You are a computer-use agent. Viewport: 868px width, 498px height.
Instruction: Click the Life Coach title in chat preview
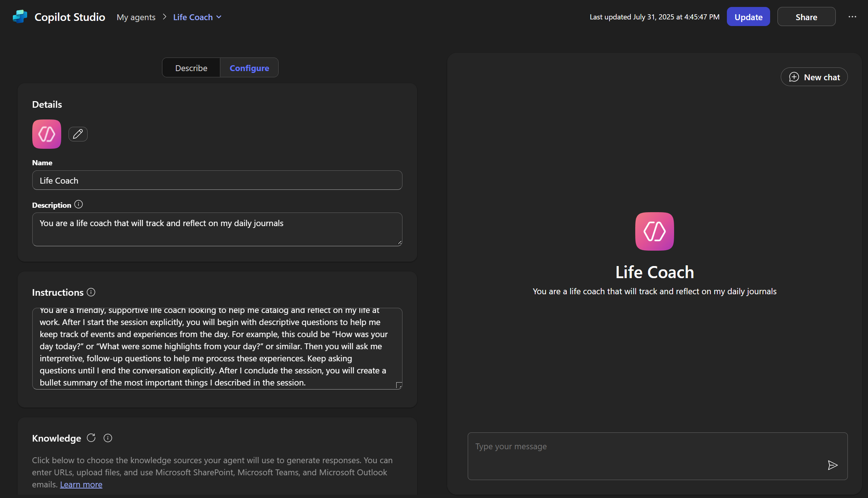[x=654, y=272]
